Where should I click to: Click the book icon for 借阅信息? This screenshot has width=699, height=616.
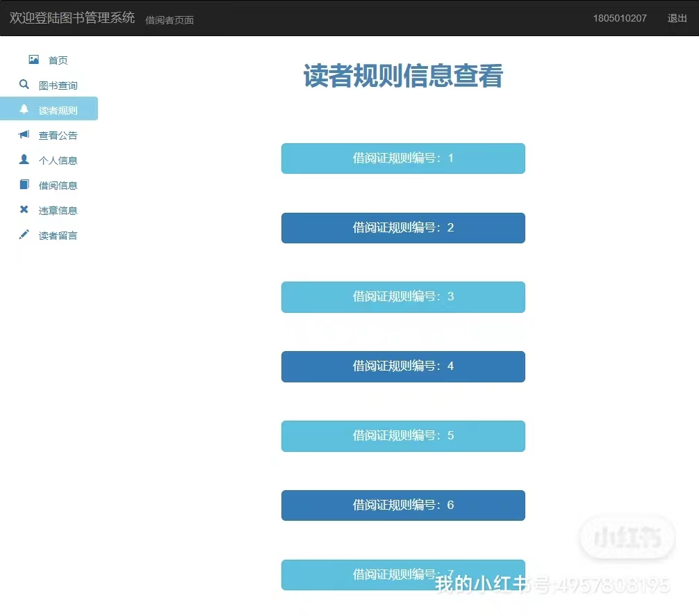pos(24,184)
